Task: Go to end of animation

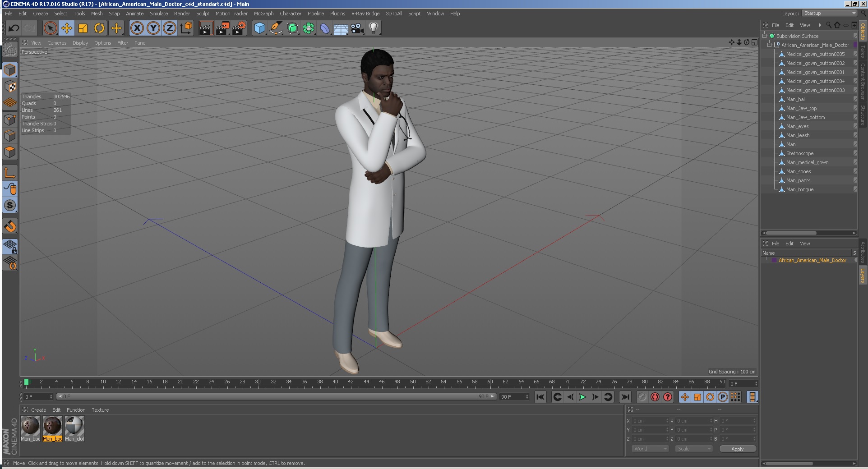Action: [x=625, y=397]
